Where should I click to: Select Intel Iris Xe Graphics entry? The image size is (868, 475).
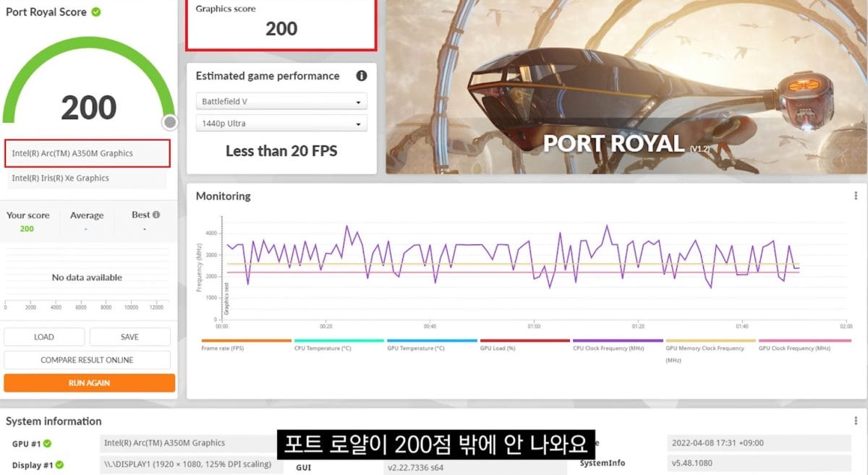coord(88,179)
